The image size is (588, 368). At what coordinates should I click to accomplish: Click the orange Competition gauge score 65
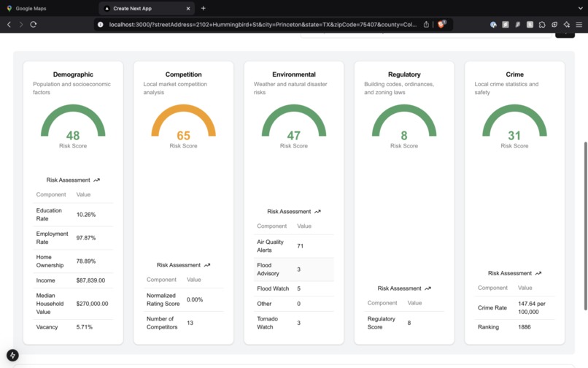pos(183,135)
